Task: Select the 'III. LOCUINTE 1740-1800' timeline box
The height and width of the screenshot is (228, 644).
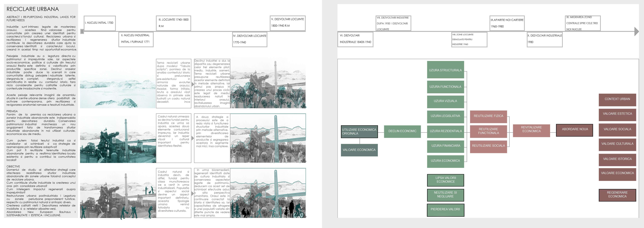Action: [173, 23]
